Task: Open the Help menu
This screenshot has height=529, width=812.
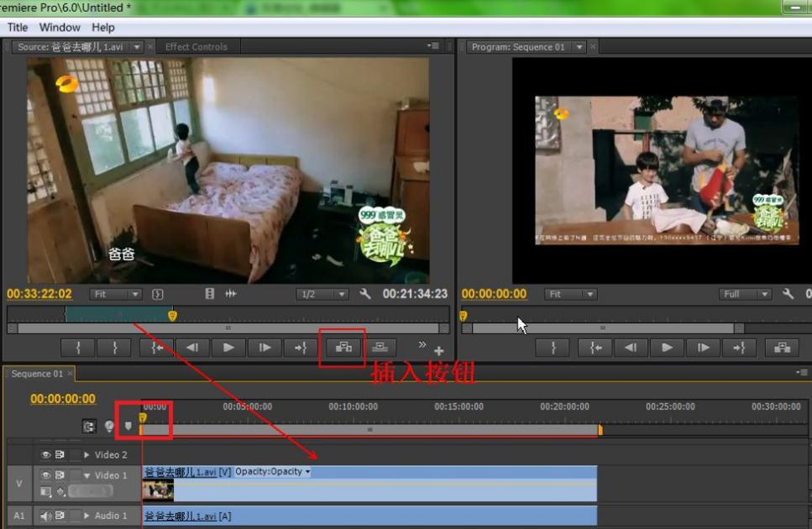Action: 103,28
